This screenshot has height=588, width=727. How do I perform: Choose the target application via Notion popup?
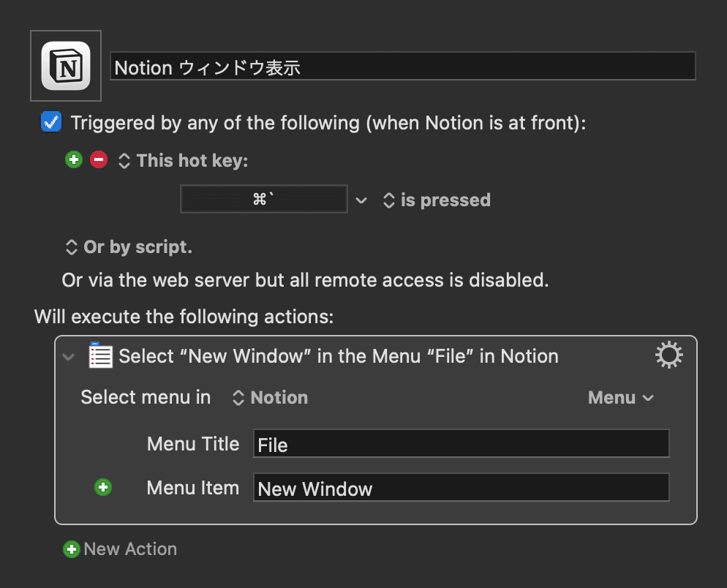(270, 398)
